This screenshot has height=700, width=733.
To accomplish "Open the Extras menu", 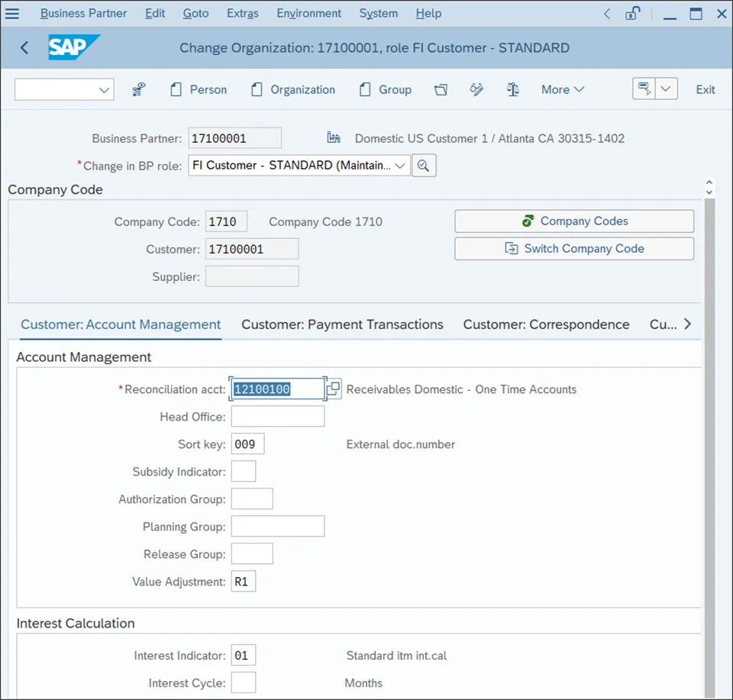I will [242, 14].
